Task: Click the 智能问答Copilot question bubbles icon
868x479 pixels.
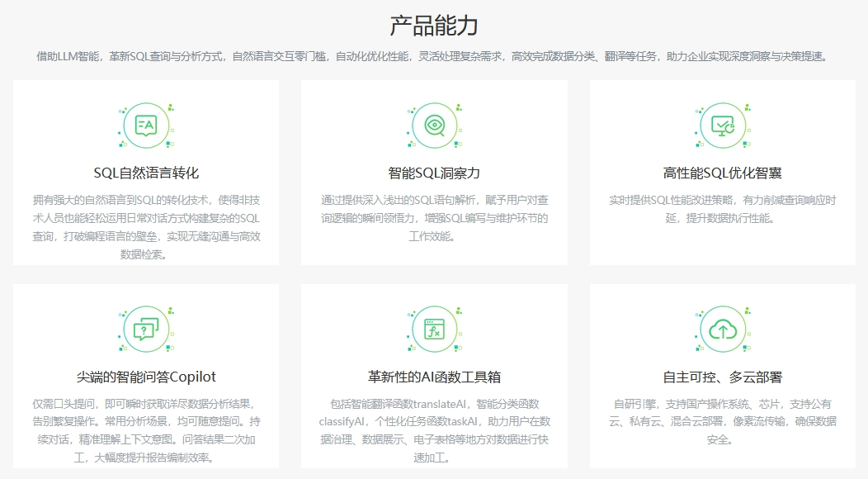Action: pos(146,330)
